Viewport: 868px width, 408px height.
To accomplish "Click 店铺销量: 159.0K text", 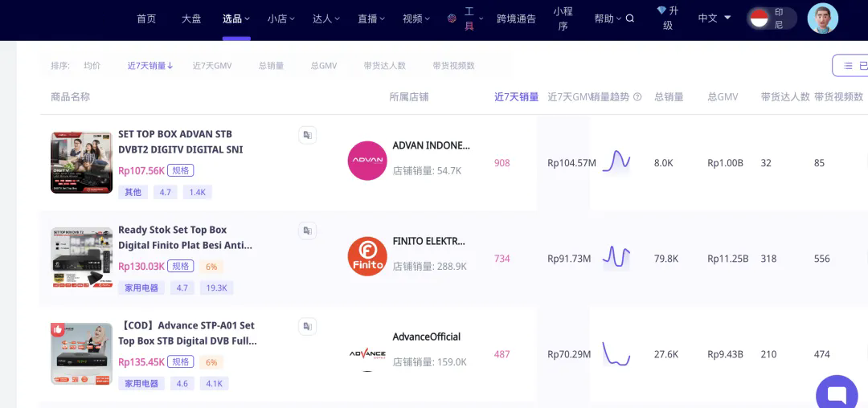I will 429,362.
